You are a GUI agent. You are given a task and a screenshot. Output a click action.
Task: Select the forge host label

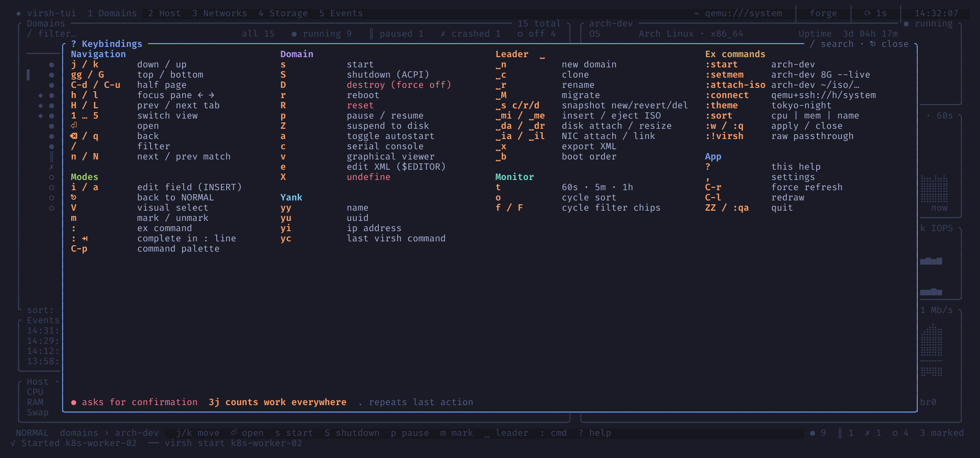coord(823,13)
